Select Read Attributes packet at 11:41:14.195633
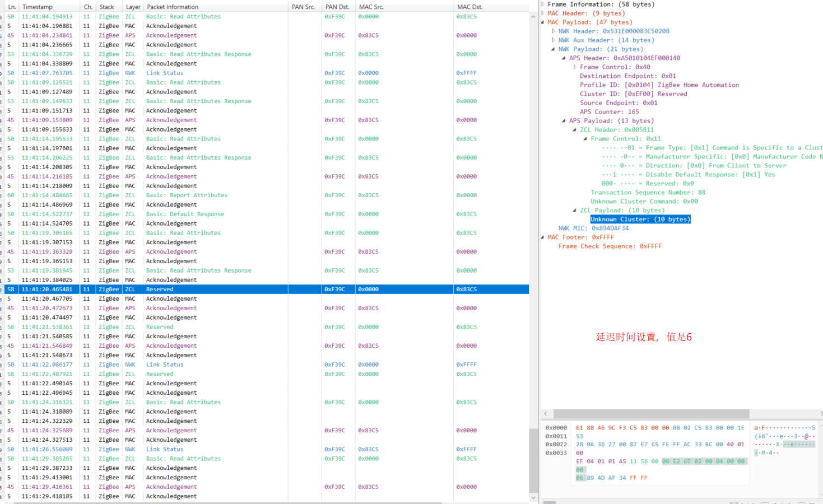823x504 pixels. [x=267, y=139]
